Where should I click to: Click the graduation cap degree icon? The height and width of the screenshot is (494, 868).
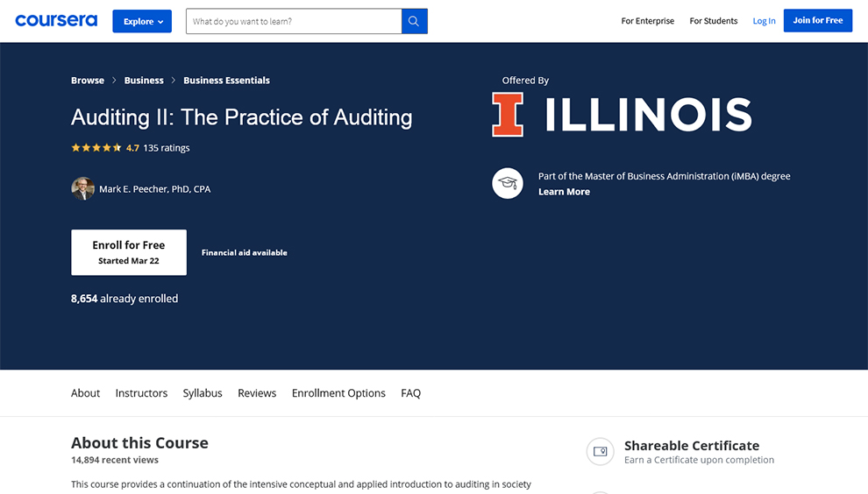tap(507, 183)
